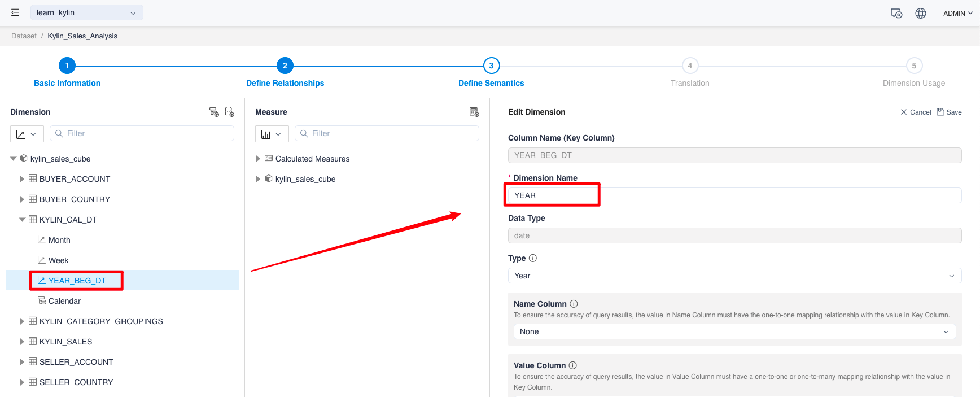The height and width of the screenshot is (397, 980).
Task: Collapse the KYLIN_CAL_DT table node
Action: (x=22, y=220)
